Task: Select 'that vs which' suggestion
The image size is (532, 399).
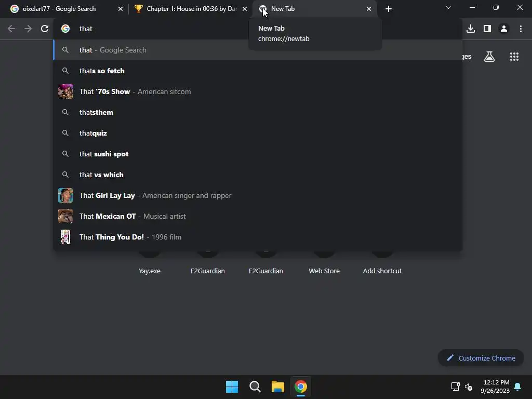Action: coord(258,175)
